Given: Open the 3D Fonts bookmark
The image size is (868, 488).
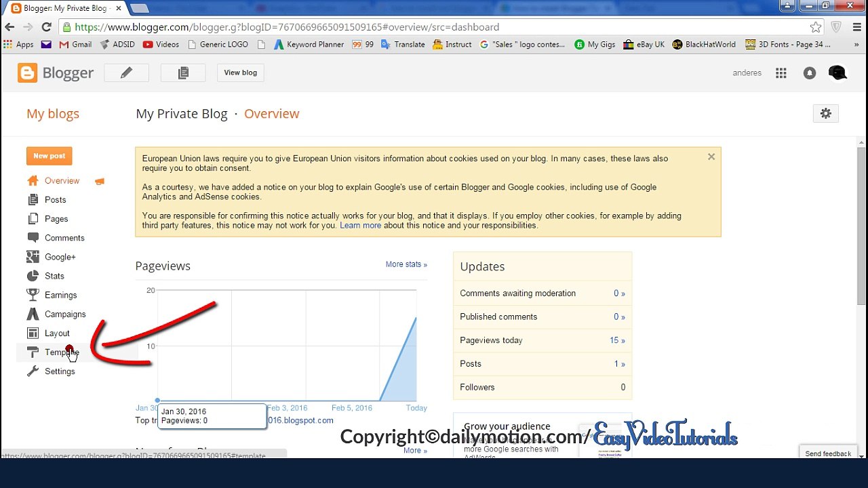Looking at the screenshot, I should click(788, 44).
